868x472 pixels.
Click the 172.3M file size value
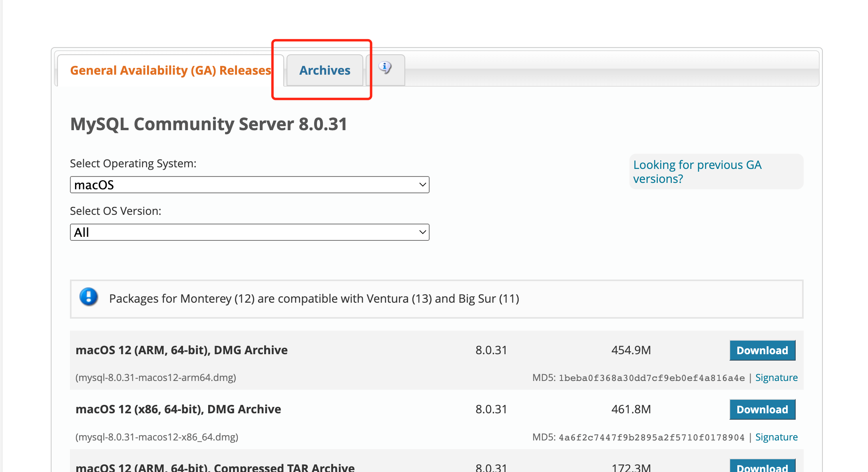click(631, 467)
